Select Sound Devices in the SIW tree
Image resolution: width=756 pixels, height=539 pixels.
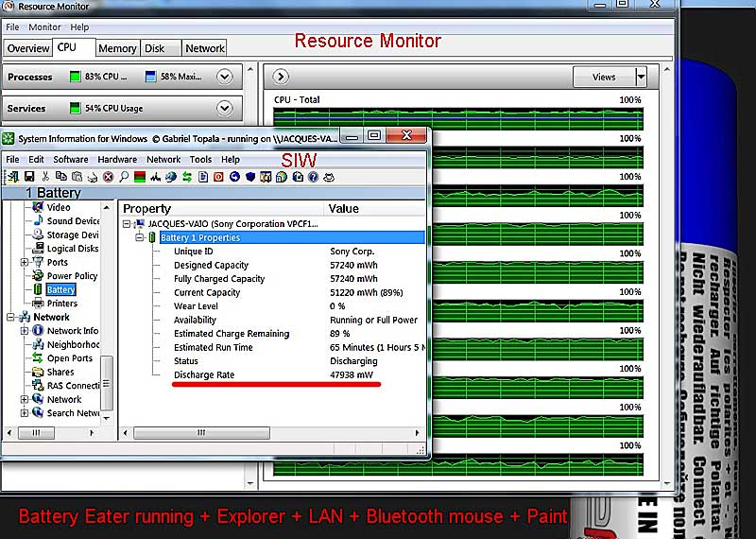click(x=73, y=221)
